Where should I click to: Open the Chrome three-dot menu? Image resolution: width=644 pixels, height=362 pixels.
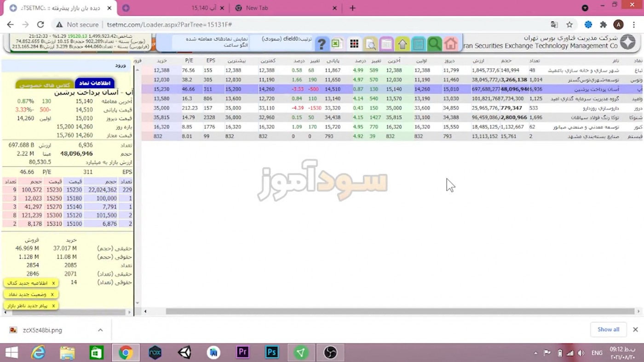[634, 25]
